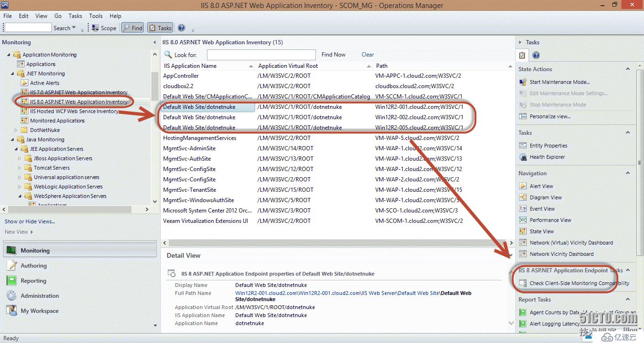Select WebLogic Application Servers folder icon
The height and width of the screenshot is (343, 644).
28,187
